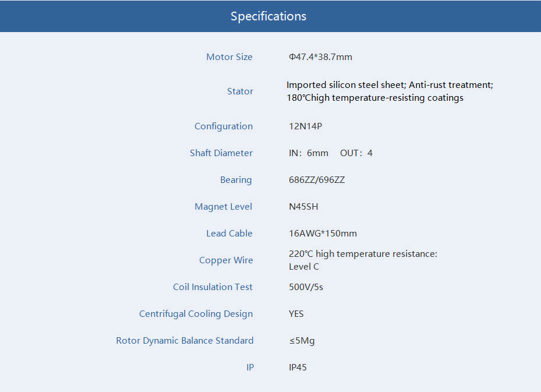Click the Imported silicon steel sheet text
541x392 pixels.
345,85
